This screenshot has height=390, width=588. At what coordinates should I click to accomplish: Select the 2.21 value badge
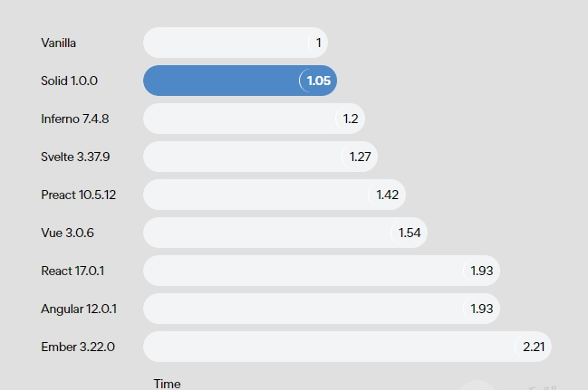coord(533,347)
